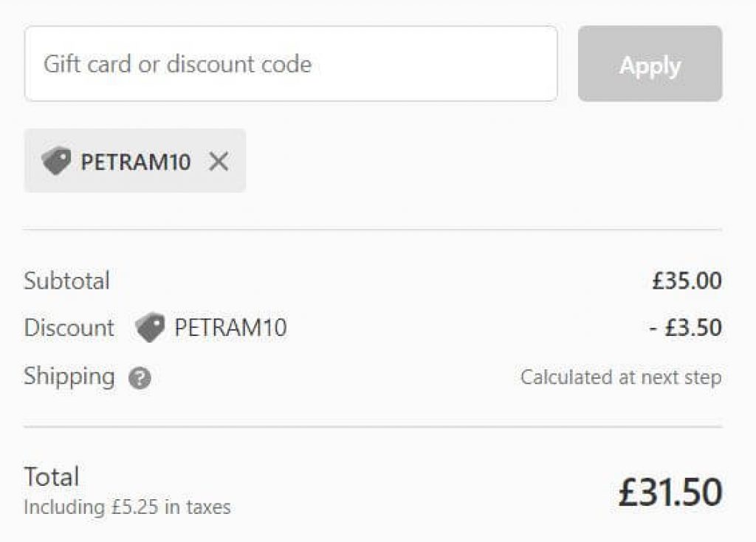
Task: Click the PETRAM10 text in the Discount row
Action: [230, 328]
